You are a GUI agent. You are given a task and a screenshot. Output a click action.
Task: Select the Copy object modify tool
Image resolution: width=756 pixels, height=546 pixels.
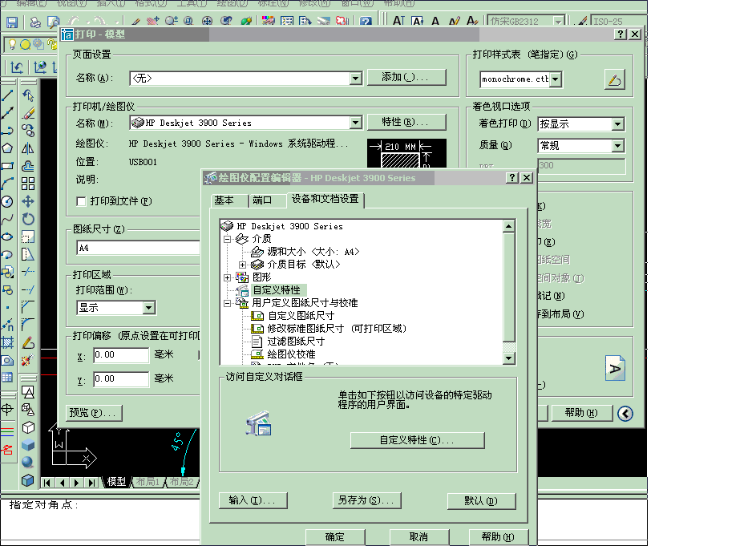coord(28,131)
